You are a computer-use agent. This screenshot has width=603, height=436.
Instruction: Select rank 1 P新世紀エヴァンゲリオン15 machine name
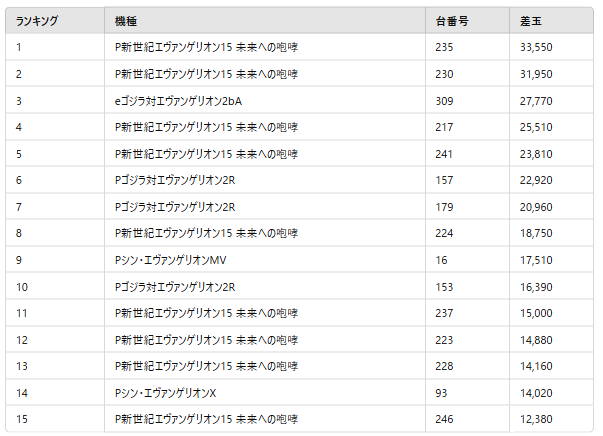(x=207, y=47)
